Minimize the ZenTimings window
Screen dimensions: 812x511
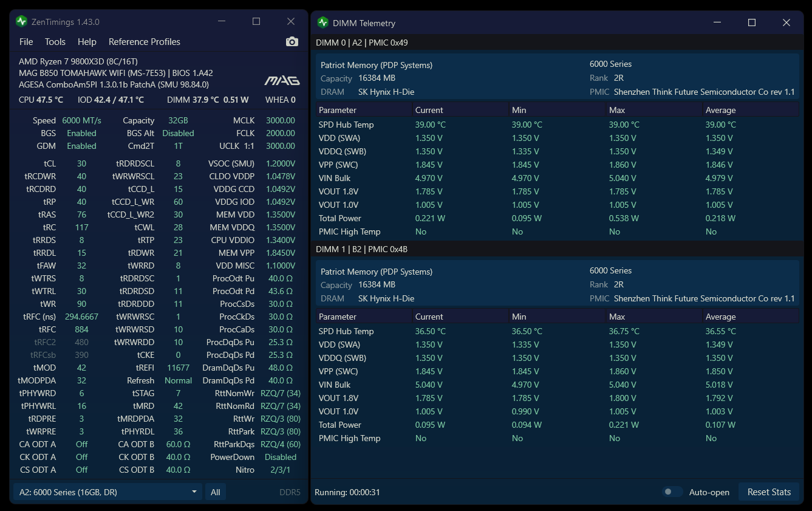(222, 22)
